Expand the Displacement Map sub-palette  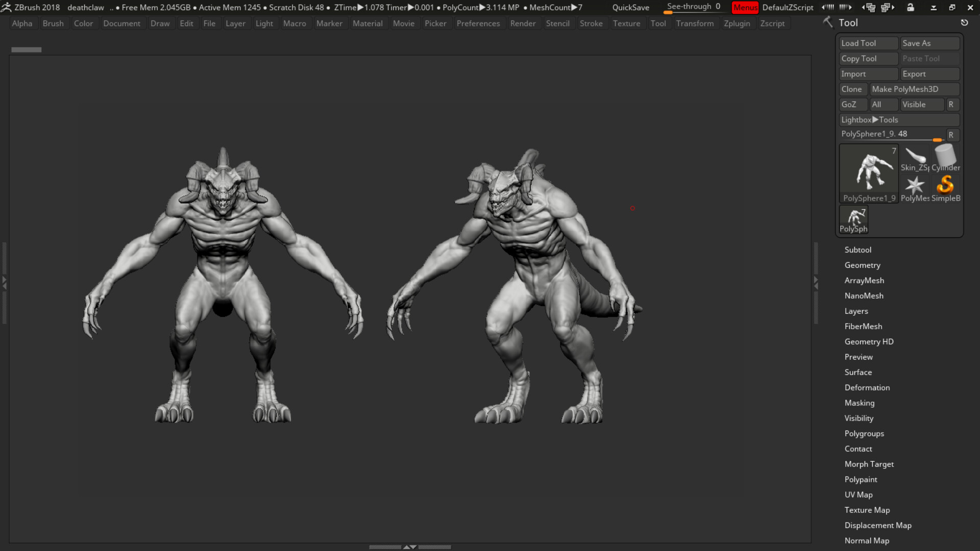tap(877, 525)
